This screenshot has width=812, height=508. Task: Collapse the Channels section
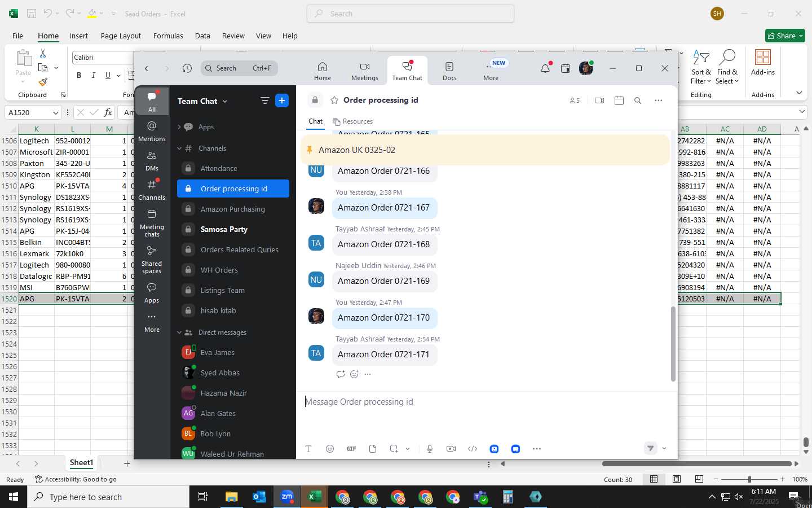(x=179, y=148)
